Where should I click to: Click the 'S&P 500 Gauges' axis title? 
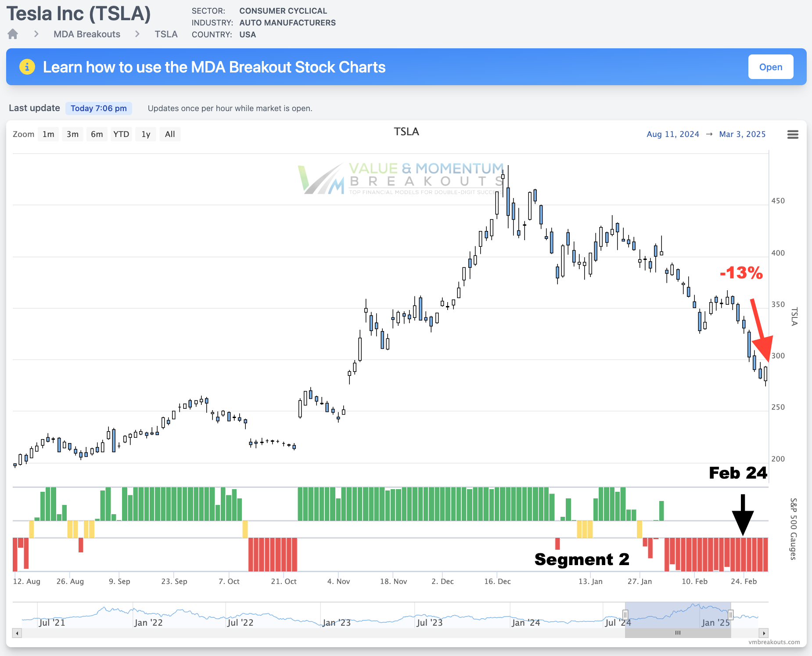(793, 529)
